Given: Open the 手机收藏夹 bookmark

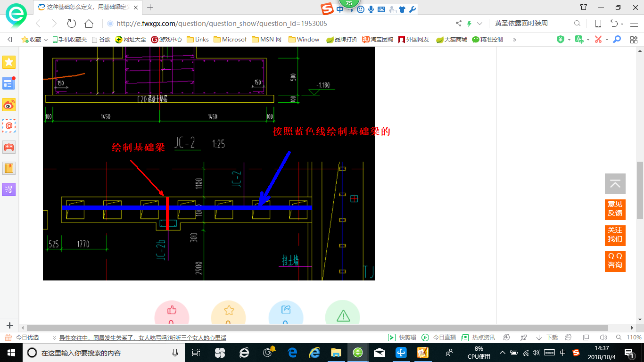Looking at the screenshot, I should [69, 40].
